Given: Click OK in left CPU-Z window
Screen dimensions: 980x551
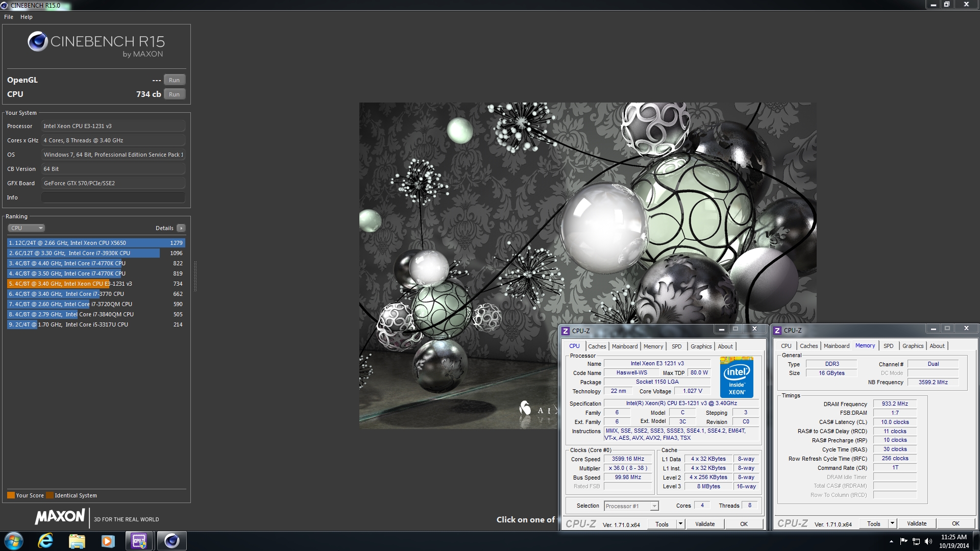Looking at the screenshot, I should coord(744,524).
